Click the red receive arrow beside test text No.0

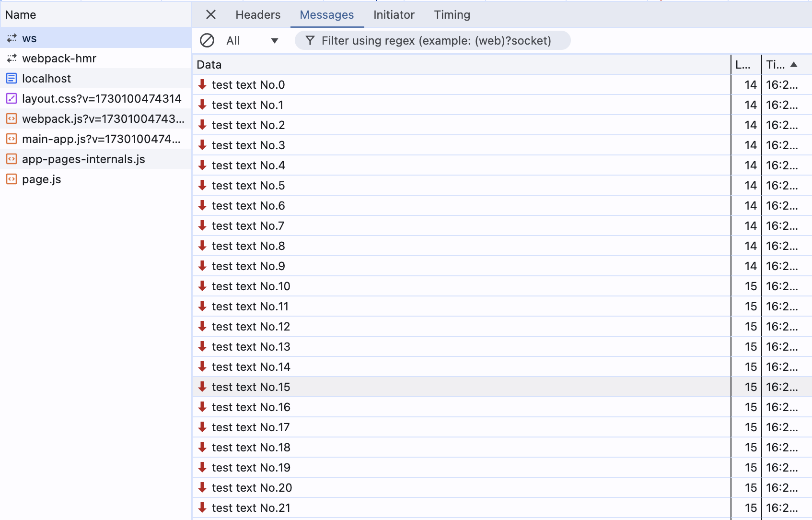[202, 84]
